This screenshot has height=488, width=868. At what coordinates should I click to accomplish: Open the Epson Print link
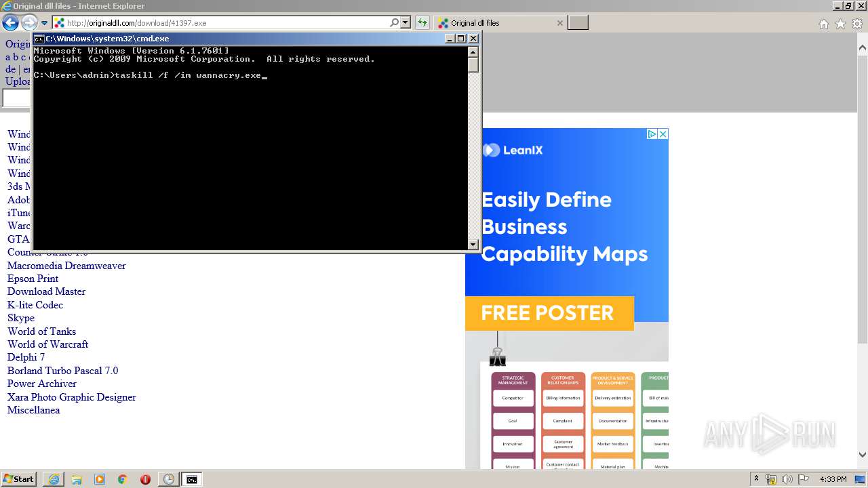(33, 279)
